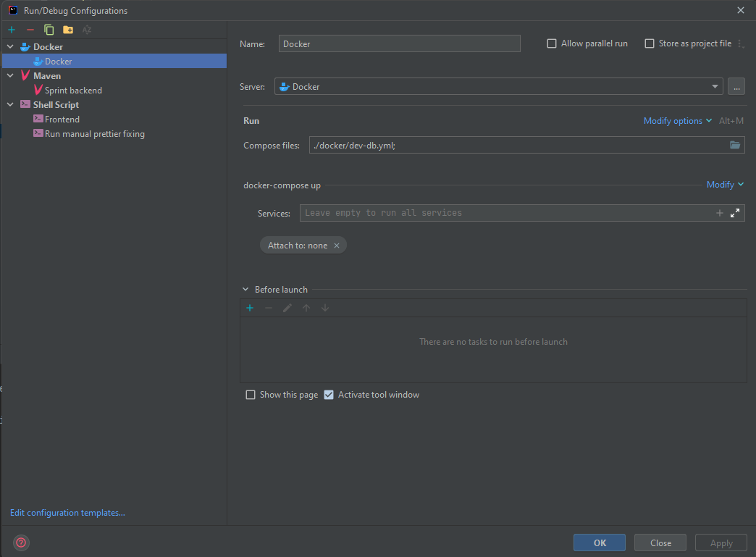Screen dimensions: 756x557
Task: Add a Before launch task
Action: point(250,307)
